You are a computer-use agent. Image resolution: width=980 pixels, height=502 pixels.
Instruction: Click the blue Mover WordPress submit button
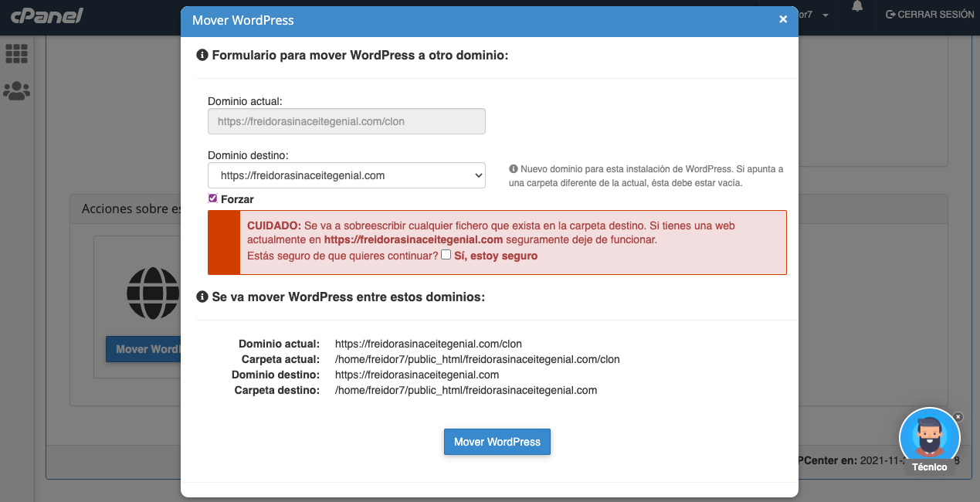[x=497, y=442]
